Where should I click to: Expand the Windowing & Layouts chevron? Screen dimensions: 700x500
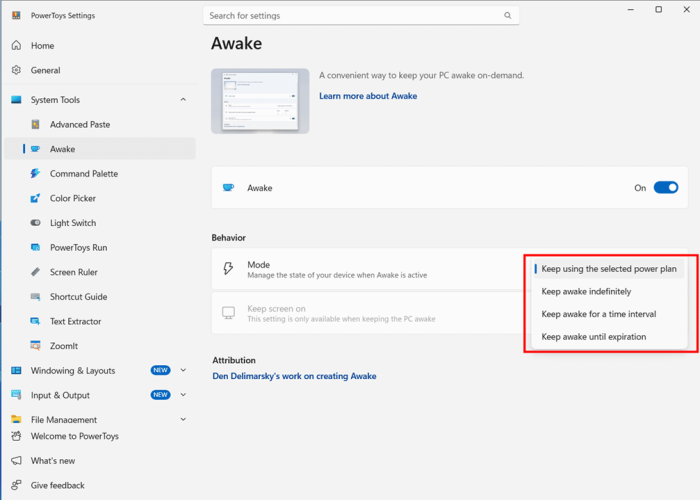183,370
